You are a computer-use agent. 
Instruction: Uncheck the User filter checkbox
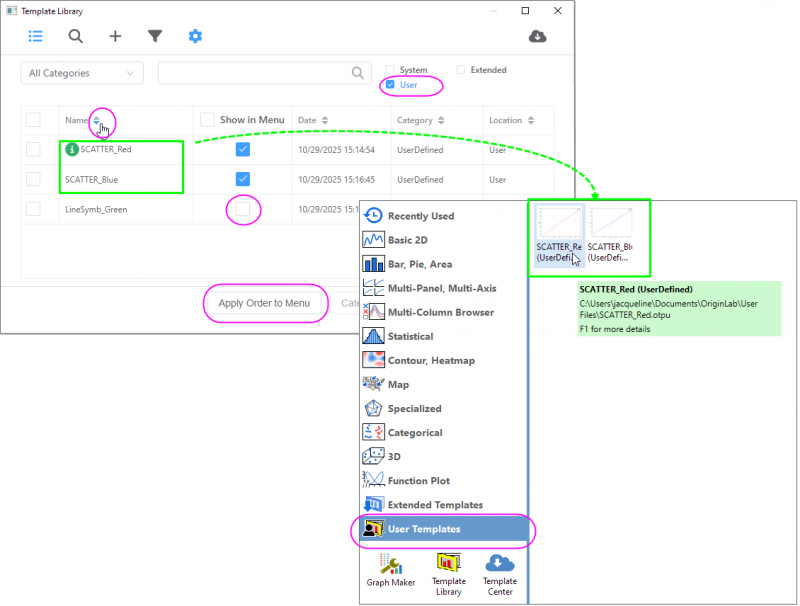[391, 85]
